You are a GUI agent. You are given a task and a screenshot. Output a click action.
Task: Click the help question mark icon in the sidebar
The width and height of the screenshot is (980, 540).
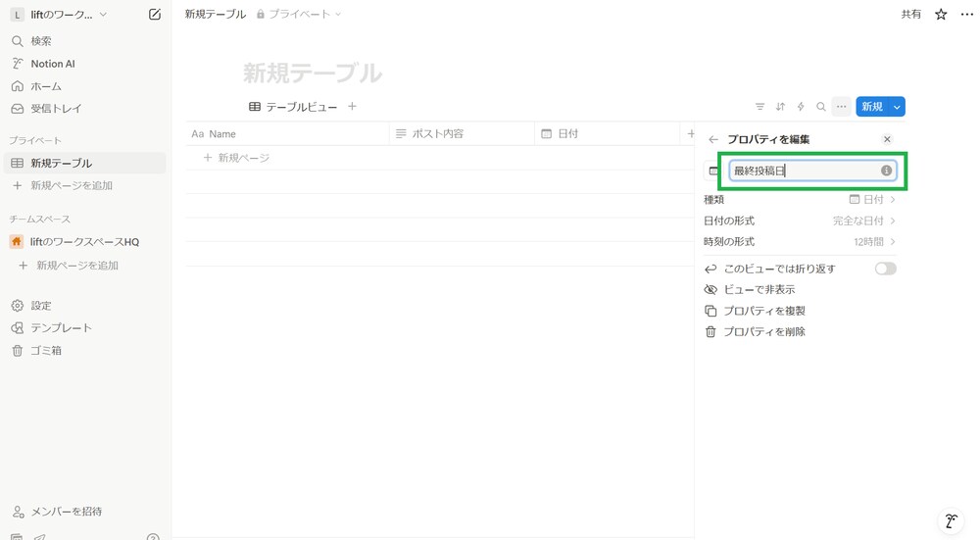153,537
